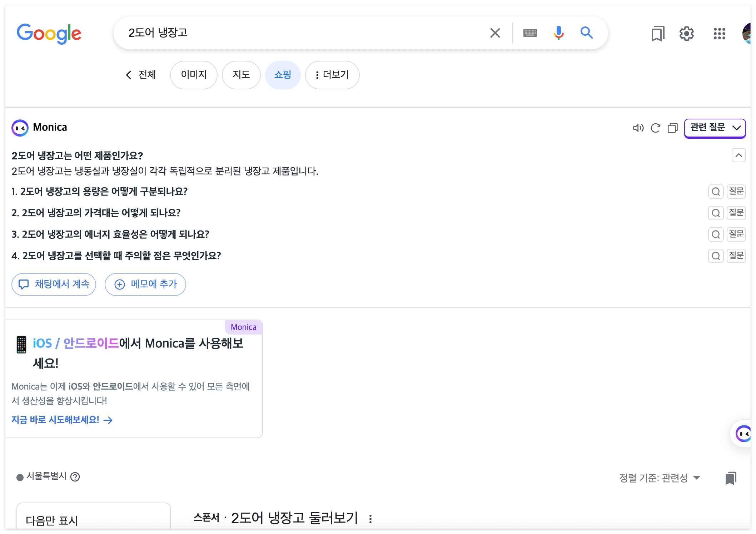Open the 정렬 기준: 관련성 sort dropdown
This screenshot has width=756, height=534.
660,478
